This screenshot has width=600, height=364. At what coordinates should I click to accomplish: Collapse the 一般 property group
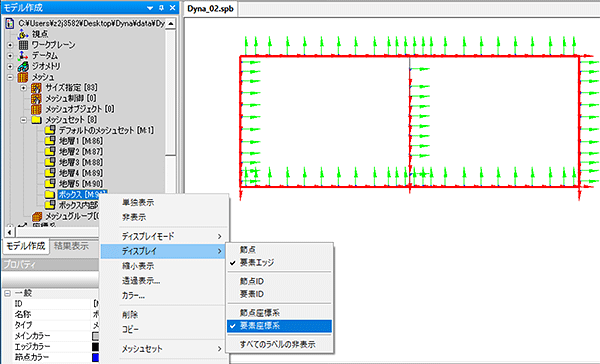coord(7,294)
